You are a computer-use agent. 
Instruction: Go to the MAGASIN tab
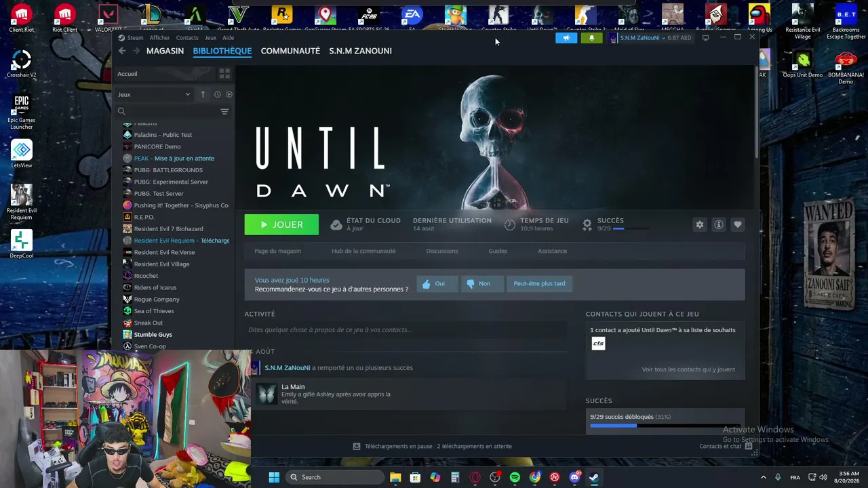[165, 51]
